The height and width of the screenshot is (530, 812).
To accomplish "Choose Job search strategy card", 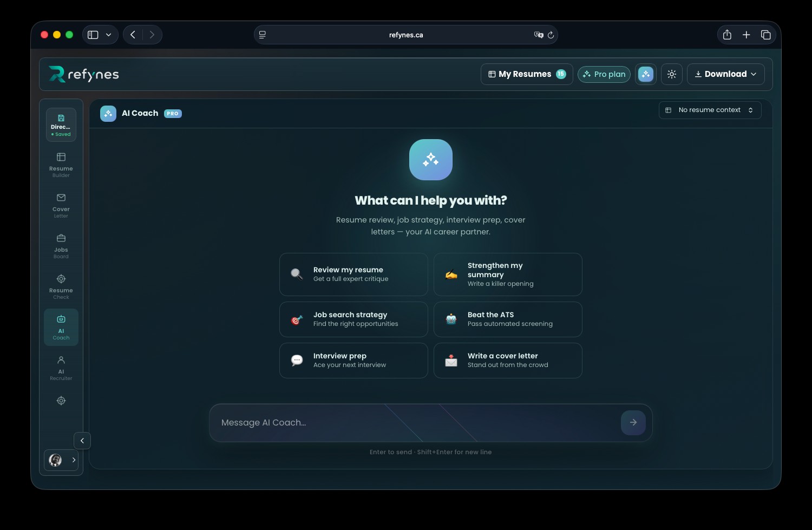I will point(353,319).
